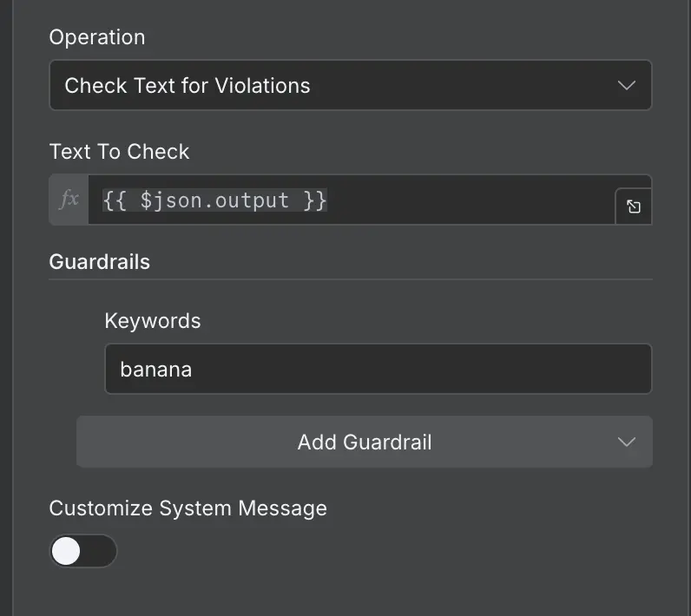Click the word banana in Keywords

pos(155,370)
